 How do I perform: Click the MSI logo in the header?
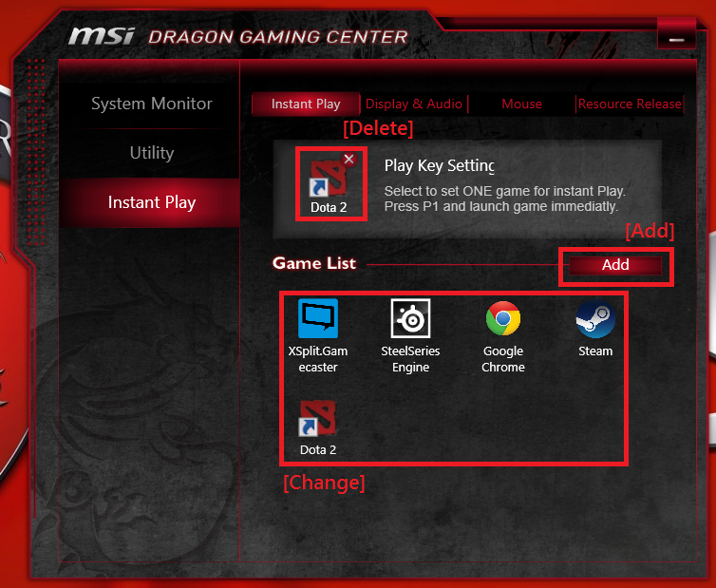click(102, 36)
